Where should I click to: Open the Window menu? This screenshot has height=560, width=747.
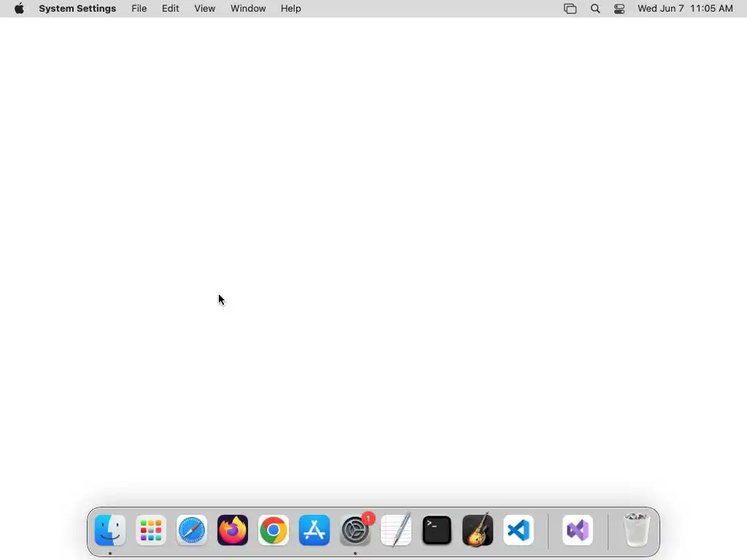pyautogui.click(x=248, y=9)
